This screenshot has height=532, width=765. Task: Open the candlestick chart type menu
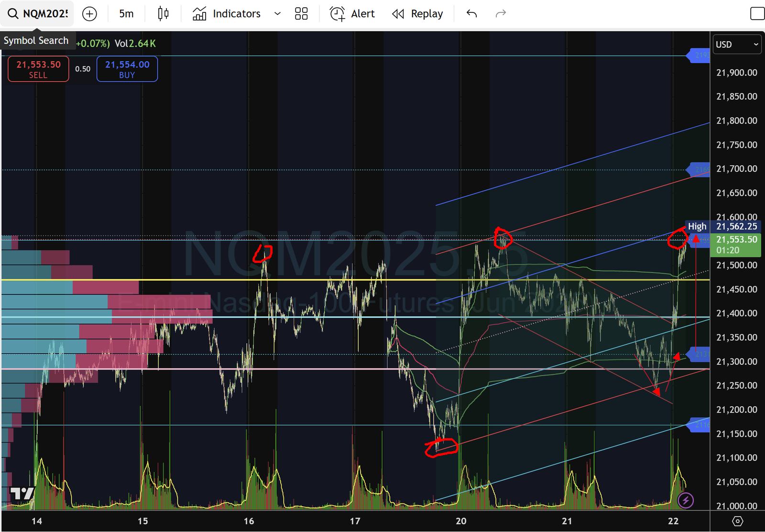point(163,14)
